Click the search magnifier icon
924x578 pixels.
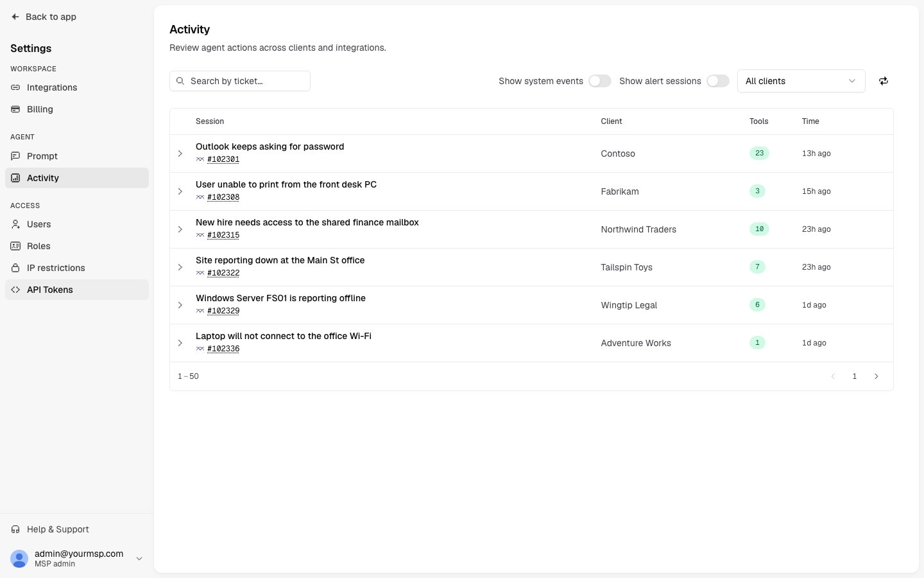[x=180, y=81]
